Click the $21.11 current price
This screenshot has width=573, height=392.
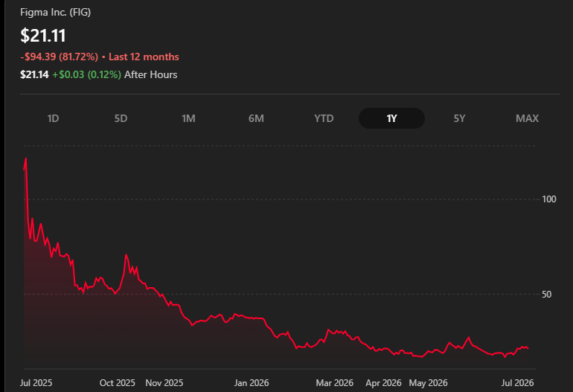(x=43, y=36)
